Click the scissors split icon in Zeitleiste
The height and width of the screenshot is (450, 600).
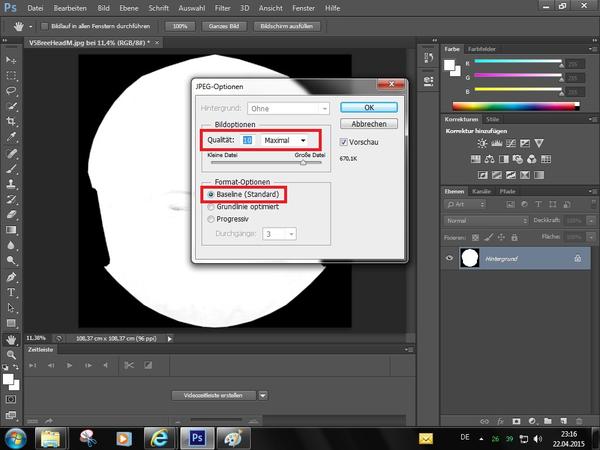coord(129,365)
